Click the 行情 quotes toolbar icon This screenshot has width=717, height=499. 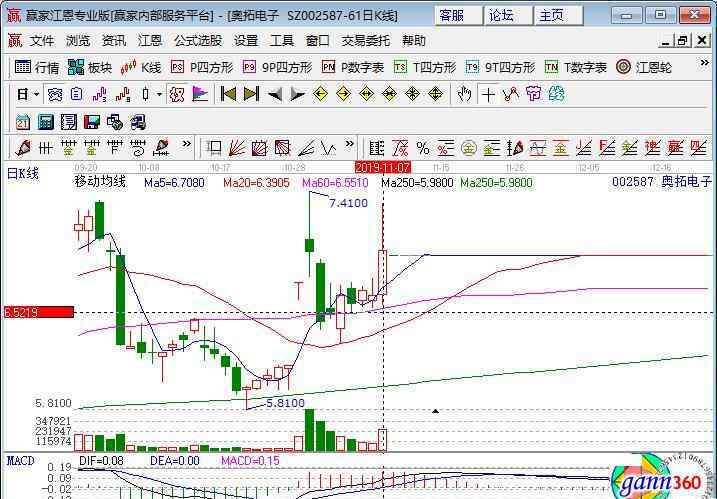[37, 67]
